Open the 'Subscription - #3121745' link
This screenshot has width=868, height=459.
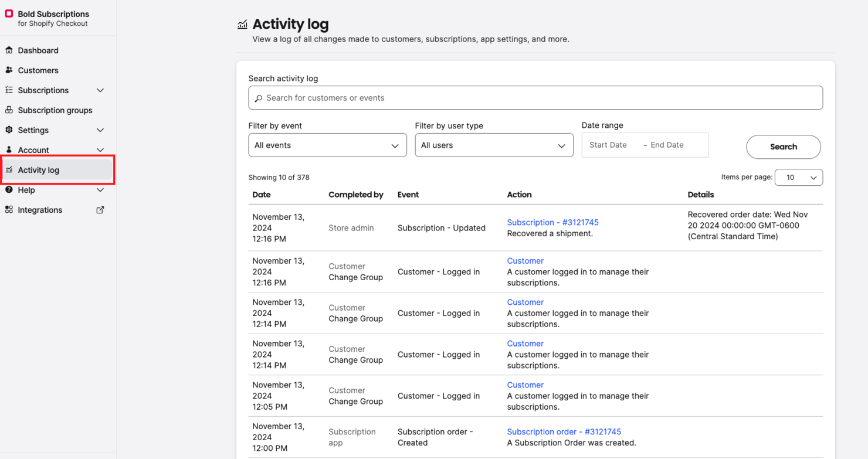click(x=552, y=222)
